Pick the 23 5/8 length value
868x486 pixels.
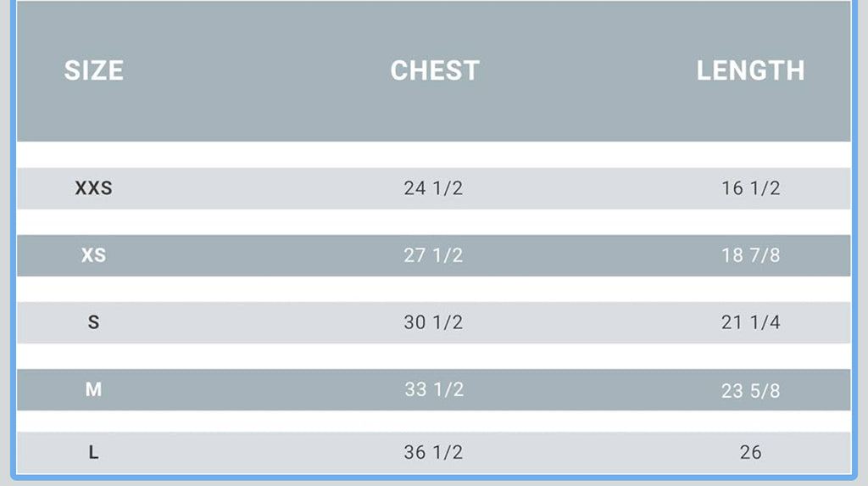tap(750, 390)
